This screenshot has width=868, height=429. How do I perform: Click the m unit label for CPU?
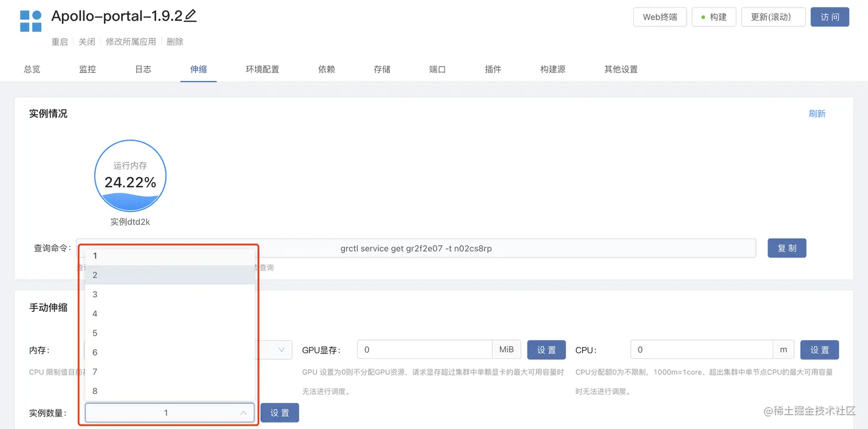click(x=784, y=349)
